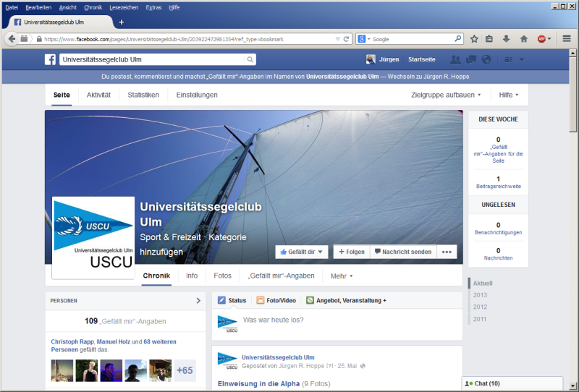Image resolution: width=579 pixels, height=392 pixels.
Task: Click the Firefox home icon
Action: click(523, 39)
